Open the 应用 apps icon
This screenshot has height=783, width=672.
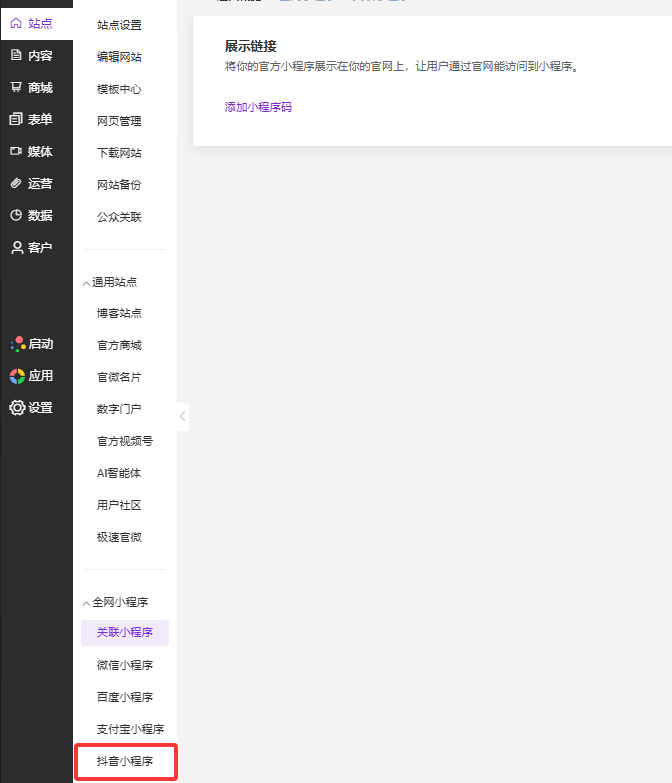17,375
